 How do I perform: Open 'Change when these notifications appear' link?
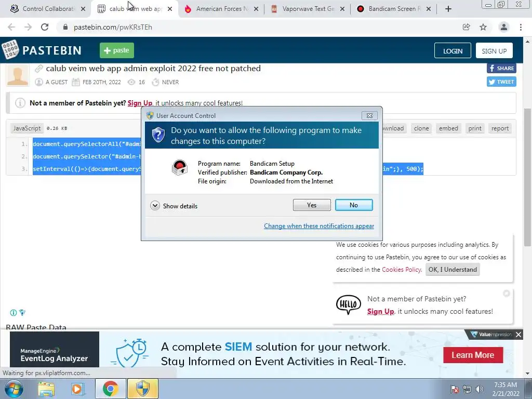[319, 226]
